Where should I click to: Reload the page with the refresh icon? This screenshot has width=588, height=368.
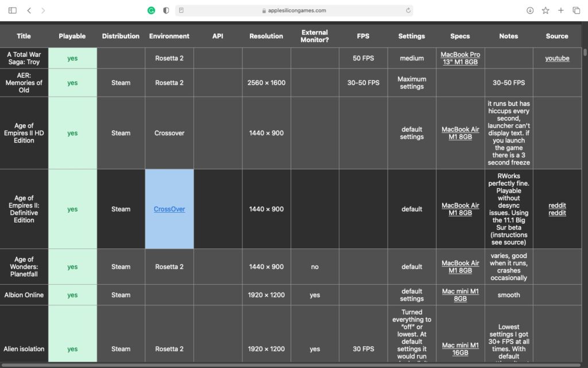408,10
